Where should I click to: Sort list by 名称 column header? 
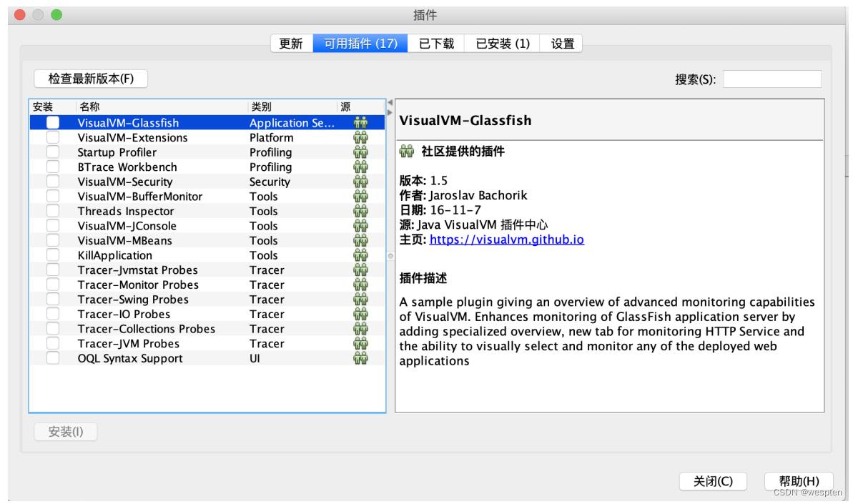(x=162, y=107)
